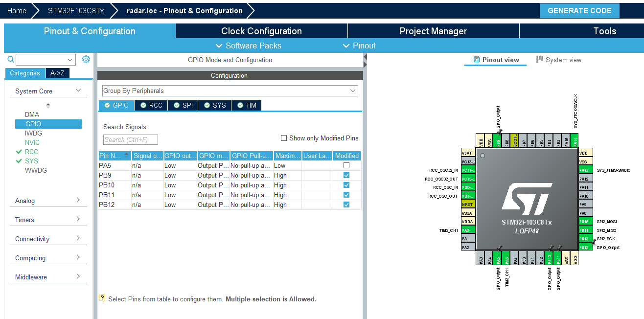
Task: Select PA5 pin on the chip
Action: pyautogui.click(x=498, y=258)
